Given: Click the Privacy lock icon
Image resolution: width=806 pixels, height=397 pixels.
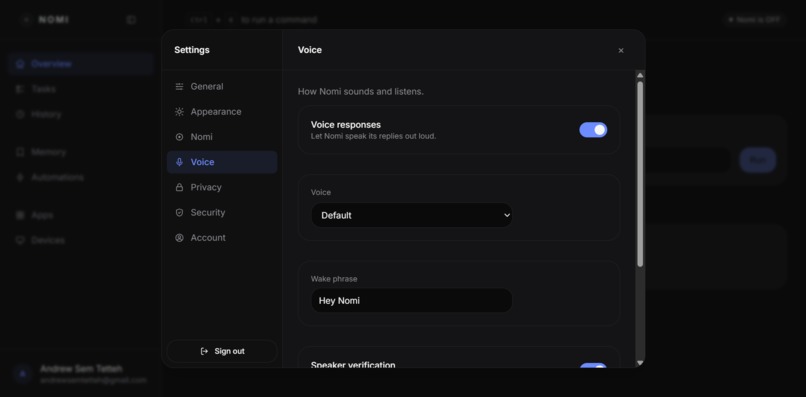Looking at the screenshot, I should [x=179, y=187].
